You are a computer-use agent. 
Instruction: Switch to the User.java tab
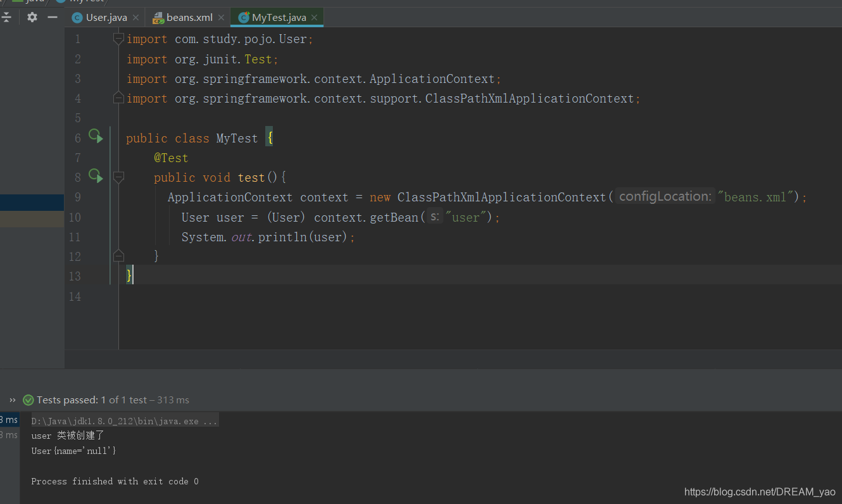click(106, 18)
